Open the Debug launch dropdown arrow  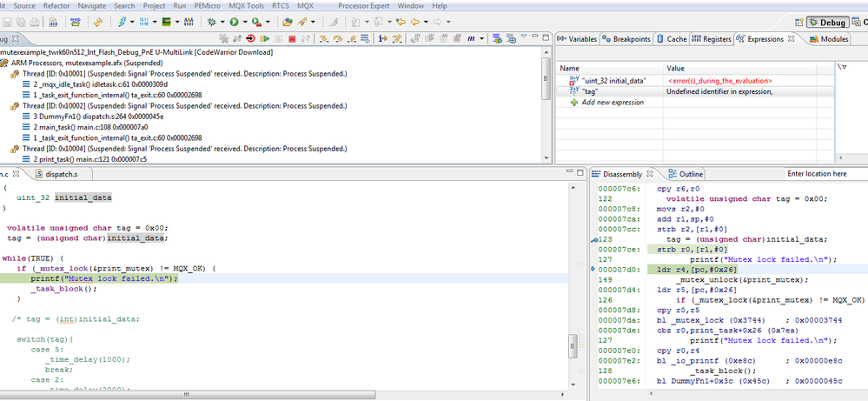pyautogui.click(x=222, y=22)
